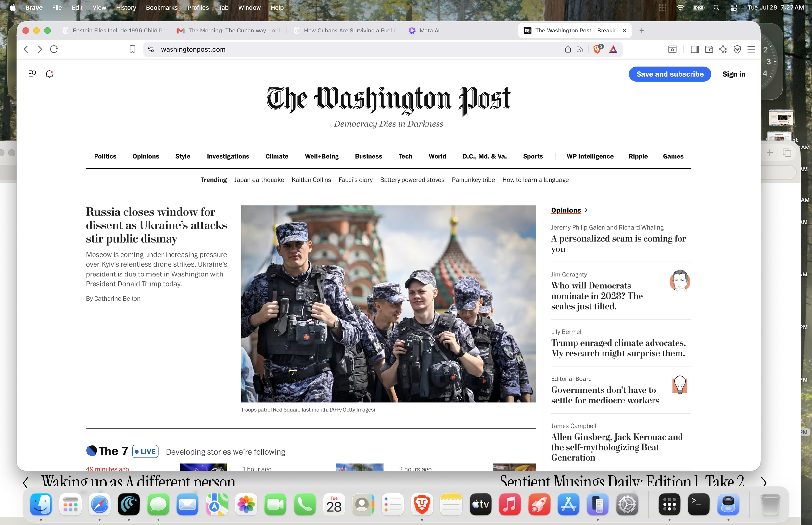Open a new tab with the plus button
The height and width of the screenshot is (525, 812).
(642, 31)
